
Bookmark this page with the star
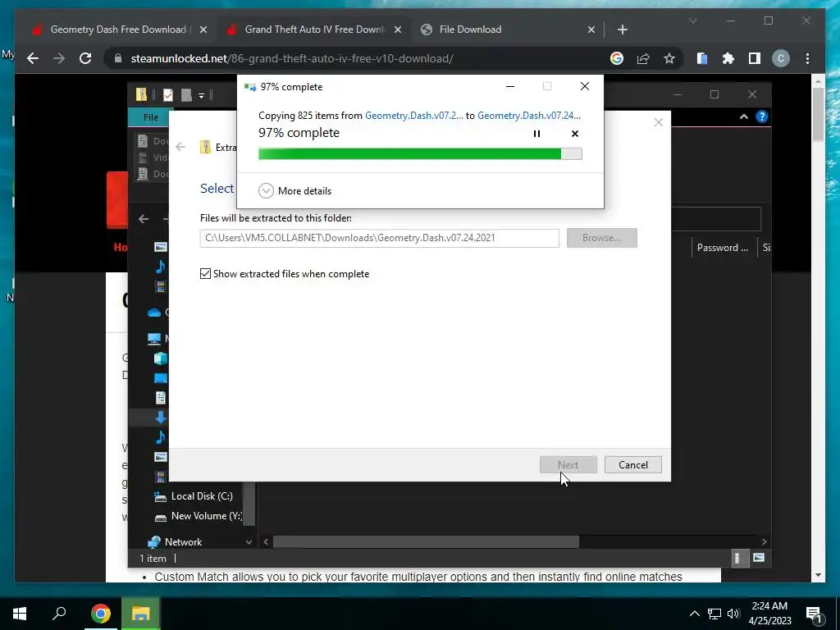(x=669, y=58)
